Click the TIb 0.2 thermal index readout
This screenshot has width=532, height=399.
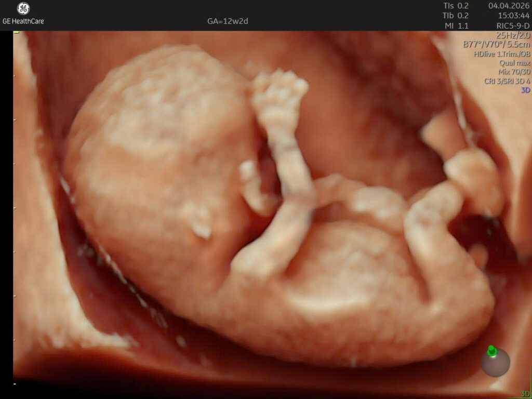tap(456, 16)
